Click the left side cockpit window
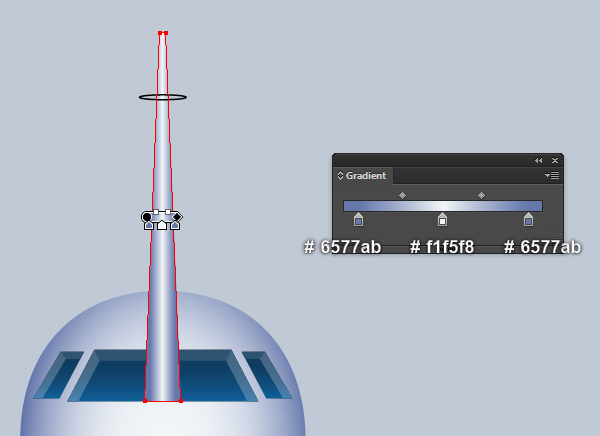 pyautogui.click(x=59, y=375)
